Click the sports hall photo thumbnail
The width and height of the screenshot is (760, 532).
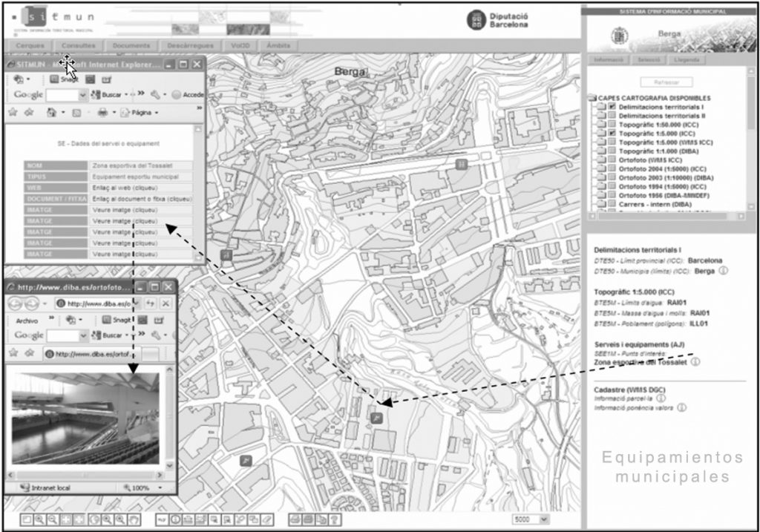coord(85,418)
